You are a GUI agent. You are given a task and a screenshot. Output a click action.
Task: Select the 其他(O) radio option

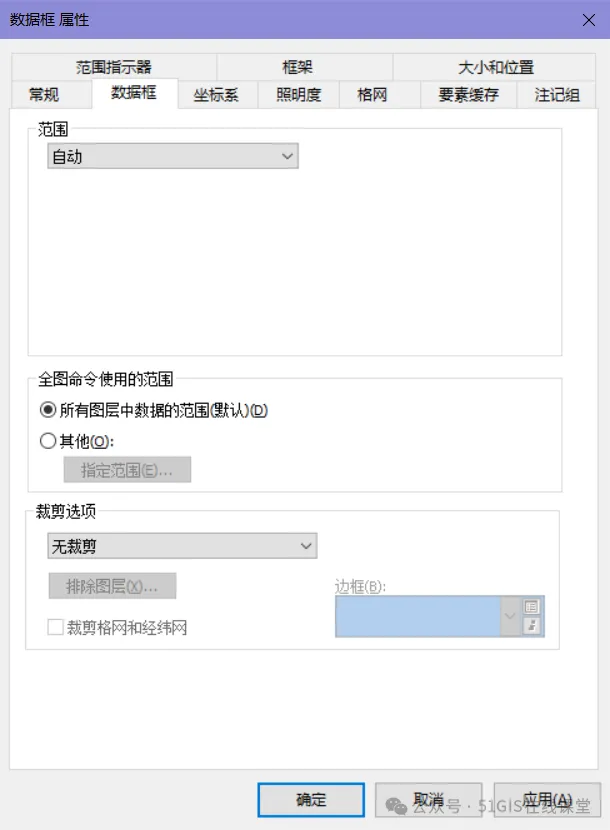(48, 440)
